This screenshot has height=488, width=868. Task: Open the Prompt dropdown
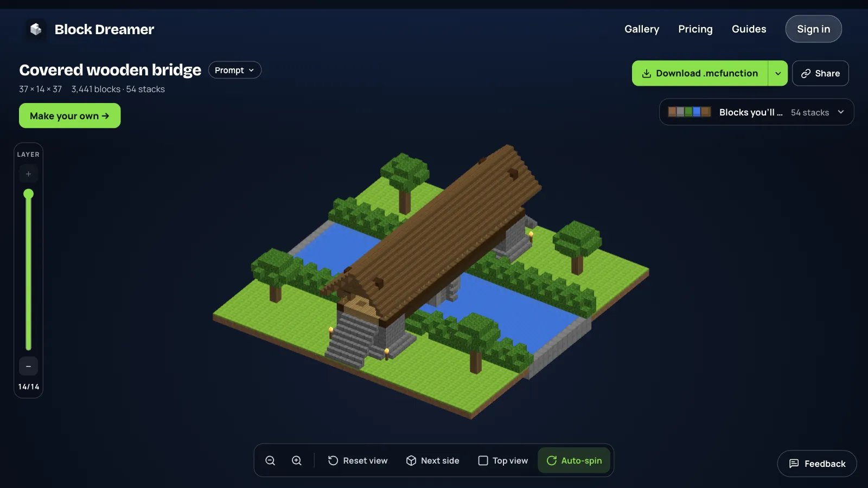[x=235, y=70]
